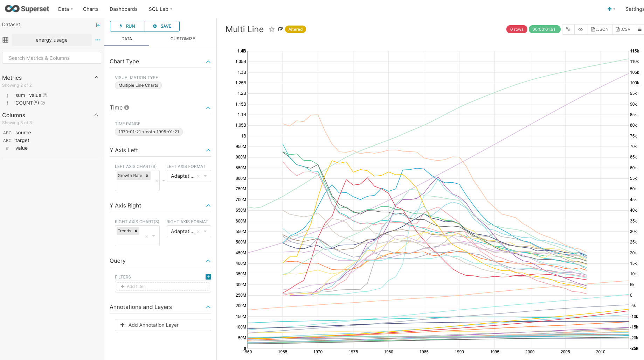Open the chart hamburger menu
Screen dimensions: 644x360
639,29
